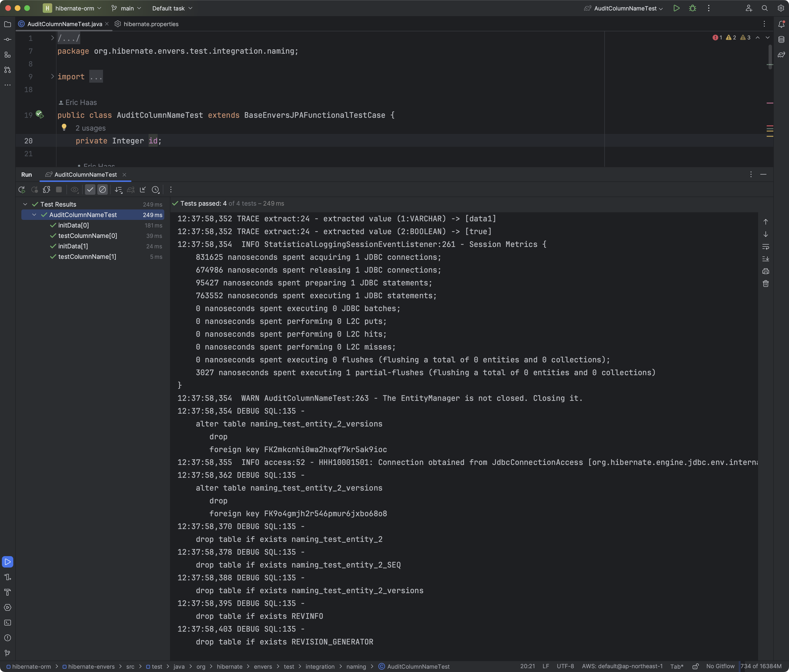Click the memory indicator in status bar
Screen dimensions: 789x672
click(x=761, y=666)
